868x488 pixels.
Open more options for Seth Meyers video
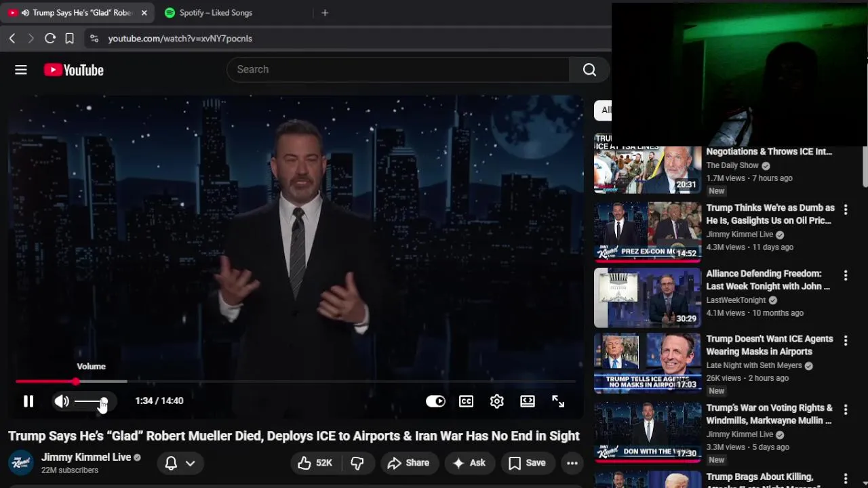846,340
